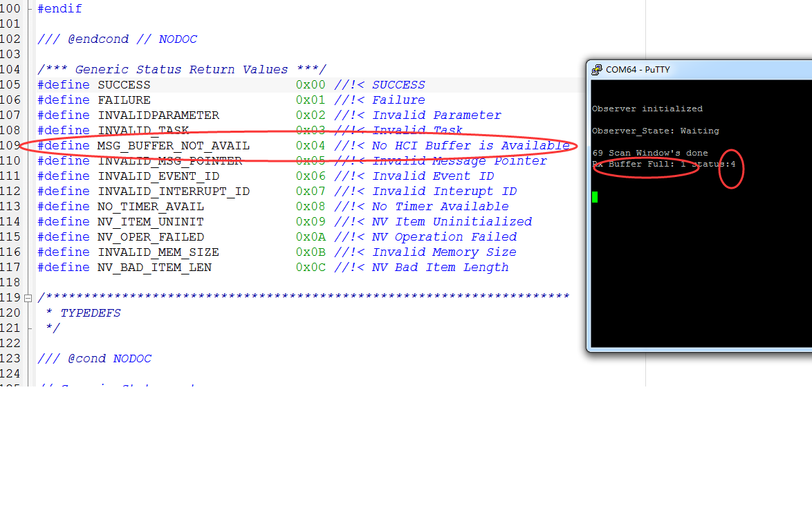
Task: Click the hex value 0x0C
Action: [x=311, y=267]
